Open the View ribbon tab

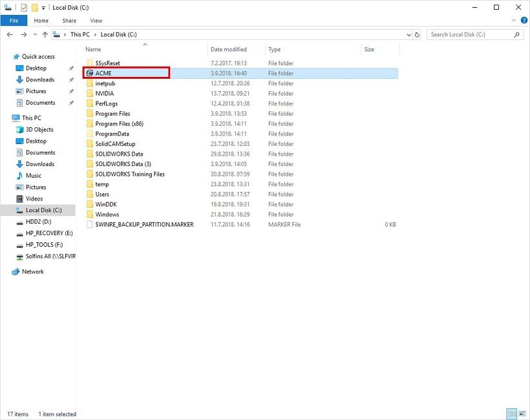96,21
